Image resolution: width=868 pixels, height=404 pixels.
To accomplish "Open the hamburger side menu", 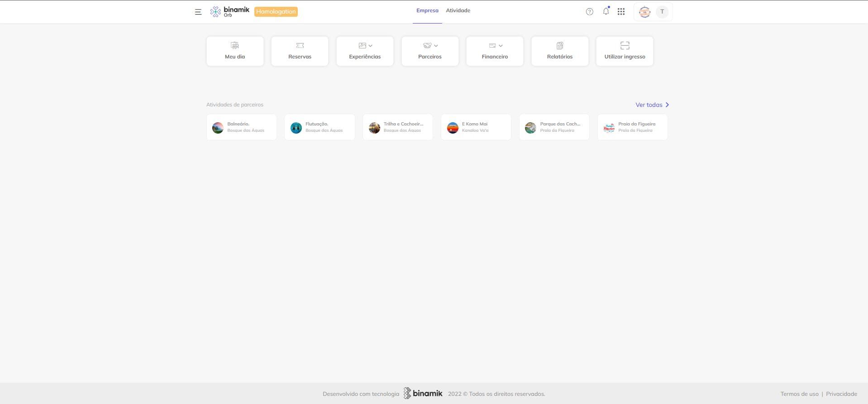I will click(198, 12).
